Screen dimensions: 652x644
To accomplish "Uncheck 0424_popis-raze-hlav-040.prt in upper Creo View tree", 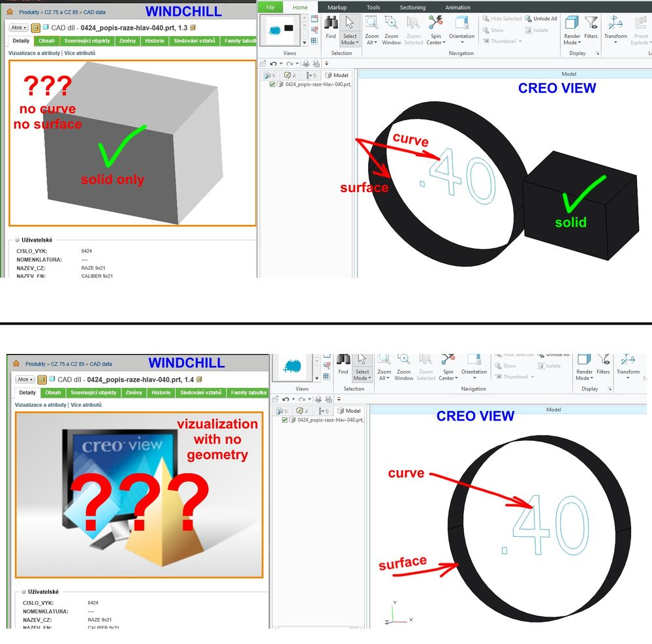I will (x=272, y=84).
